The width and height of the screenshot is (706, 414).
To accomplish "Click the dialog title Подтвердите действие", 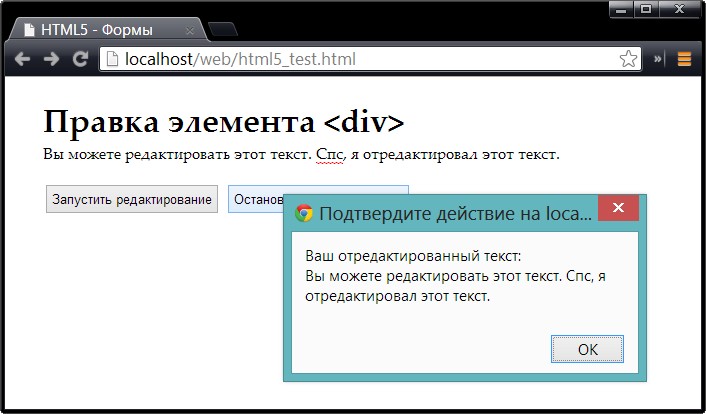I will (455, 214).
